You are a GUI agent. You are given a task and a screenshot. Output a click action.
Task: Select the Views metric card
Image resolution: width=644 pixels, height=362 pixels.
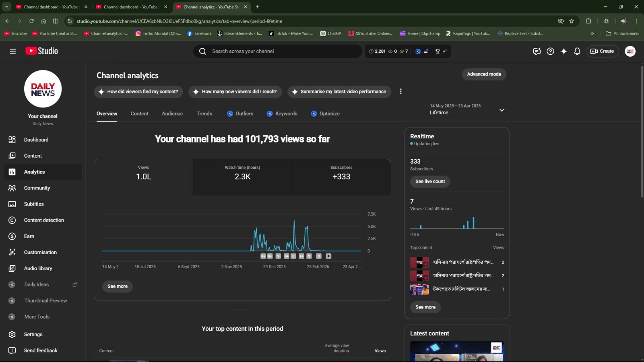144,177
